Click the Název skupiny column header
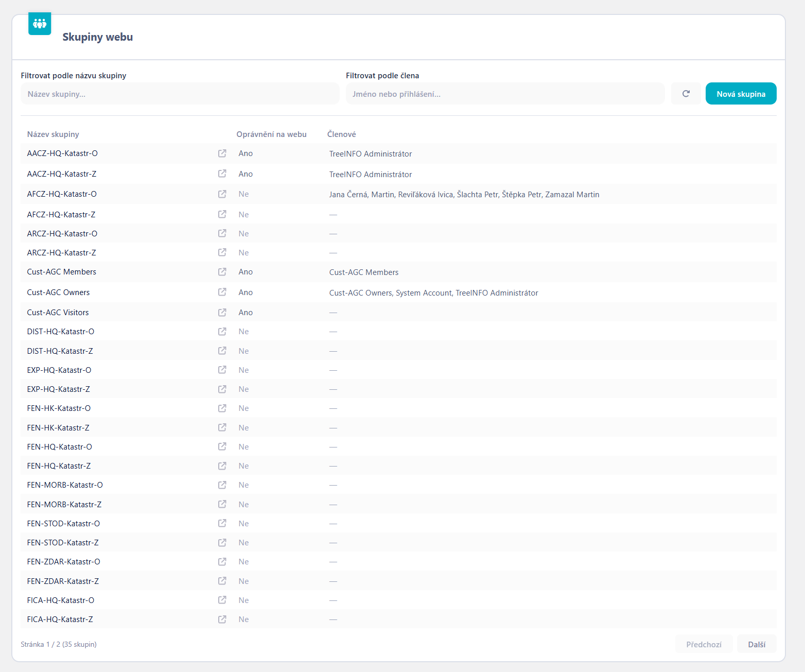 [53, 134]
